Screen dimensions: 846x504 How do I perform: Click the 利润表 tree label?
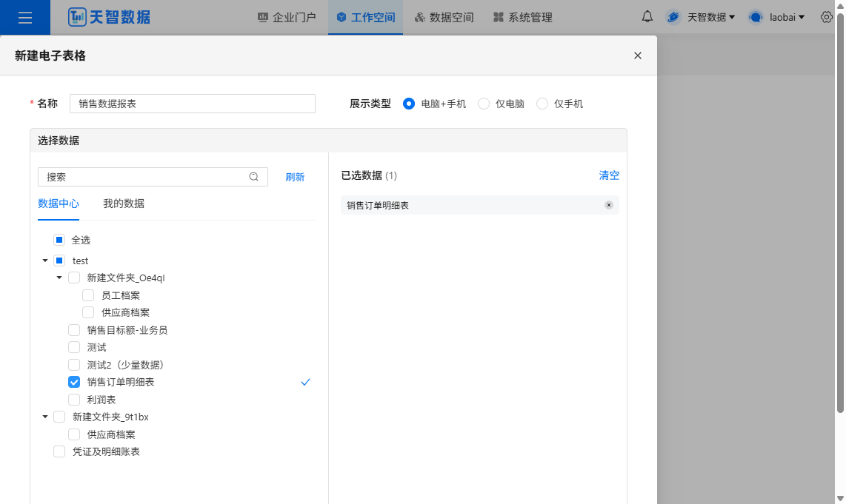101,400
